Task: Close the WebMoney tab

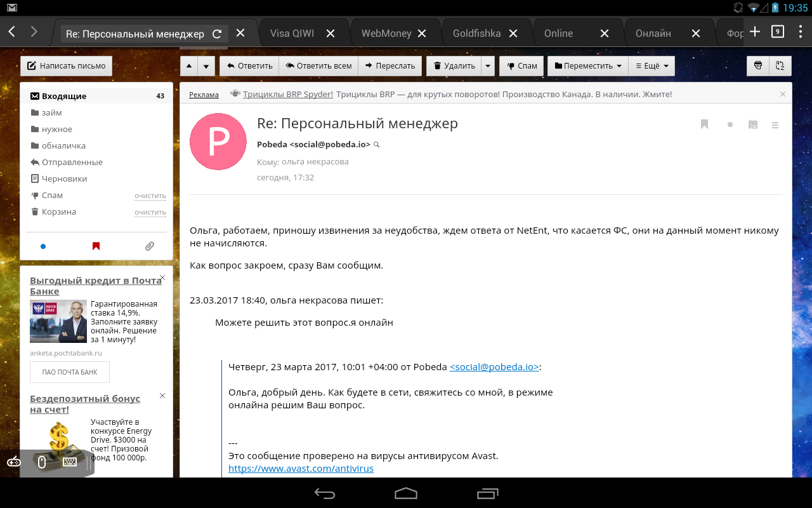Action: tap(422, 34)
